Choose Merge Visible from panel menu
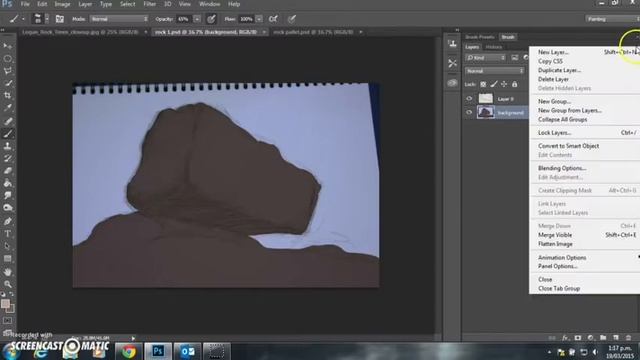The image size is (640, 360). (555, 235)
